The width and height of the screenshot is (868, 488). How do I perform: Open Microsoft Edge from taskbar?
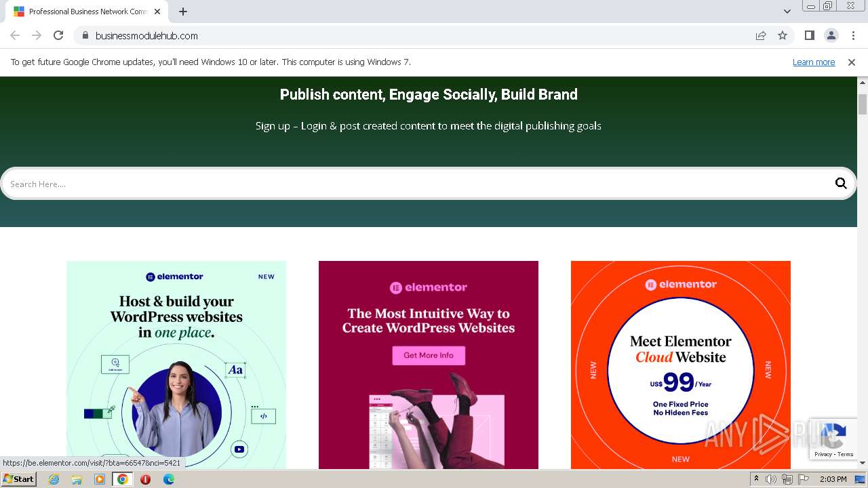pos(168,479)
